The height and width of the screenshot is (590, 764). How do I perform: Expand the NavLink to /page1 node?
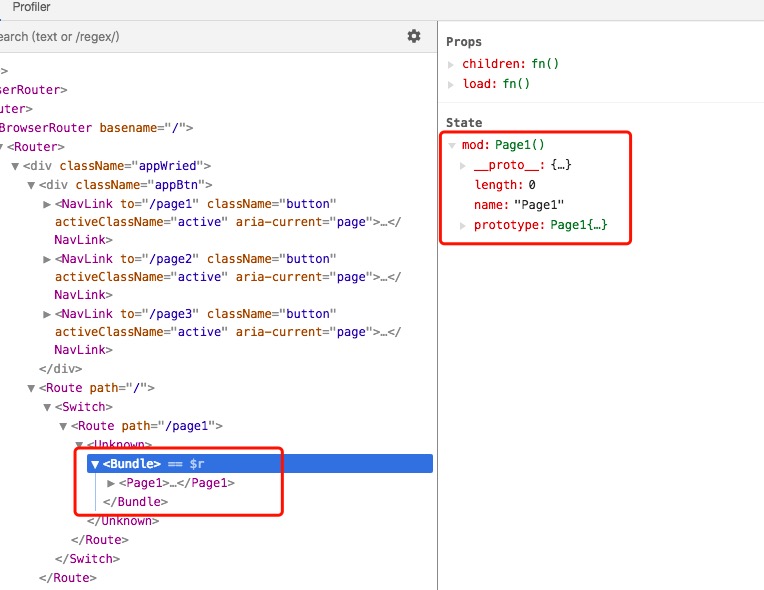point(47,204)
